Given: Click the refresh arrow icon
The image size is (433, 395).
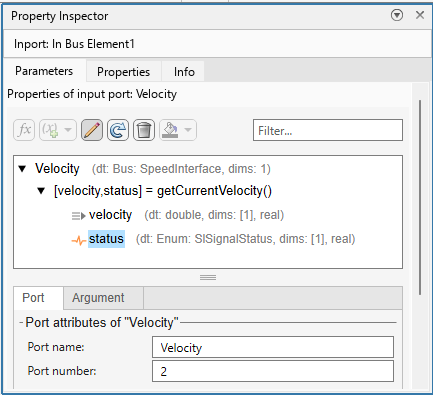Looking at the screenshot, I should click(118, 130).
